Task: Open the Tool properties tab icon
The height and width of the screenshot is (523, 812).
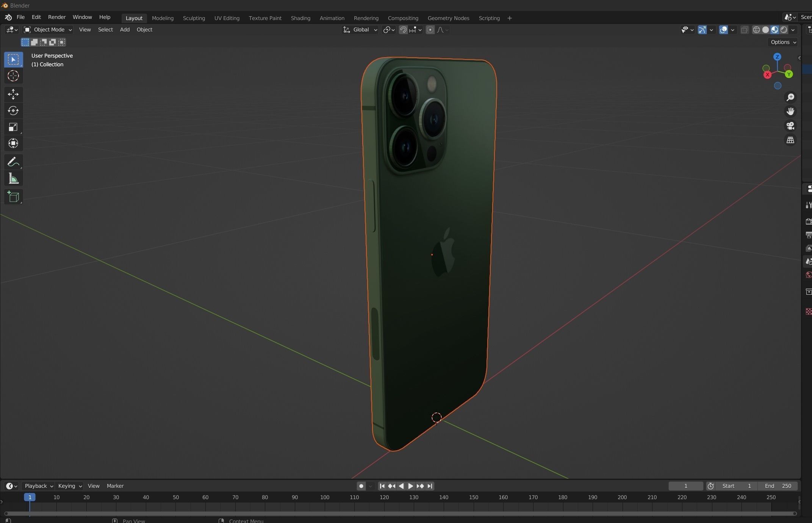Action: [x=808, y=205]
